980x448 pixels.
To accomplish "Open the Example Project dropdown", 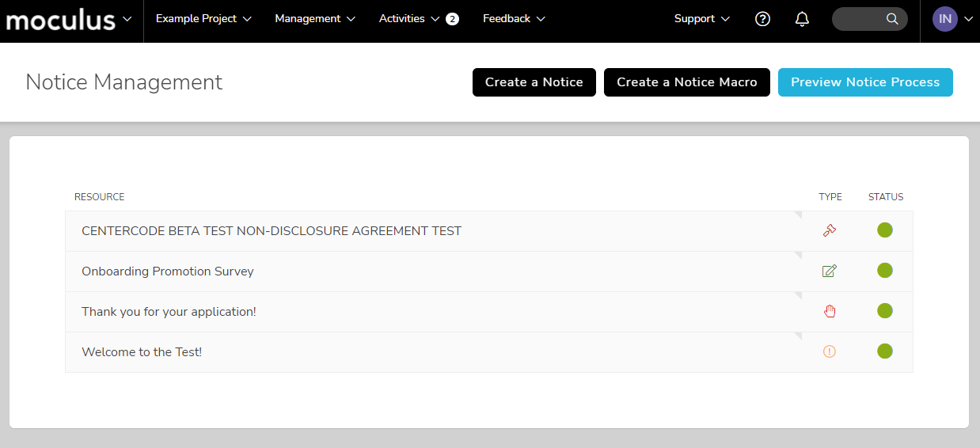I will (203, 19).
